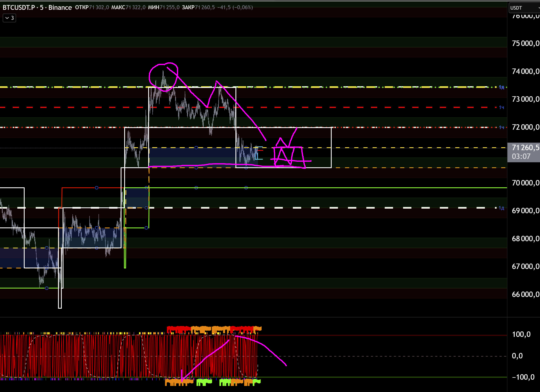Click the 1д label on yellow-green line
The width and height of the screenshot is (540, 392).
tap(501, 87)
